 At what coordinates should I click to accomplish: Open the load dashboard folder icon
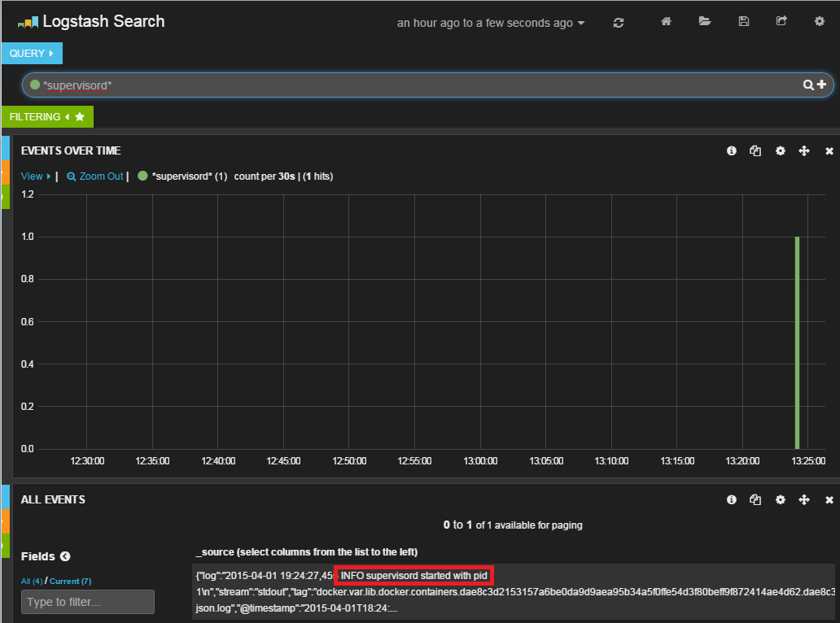(705, 22)
